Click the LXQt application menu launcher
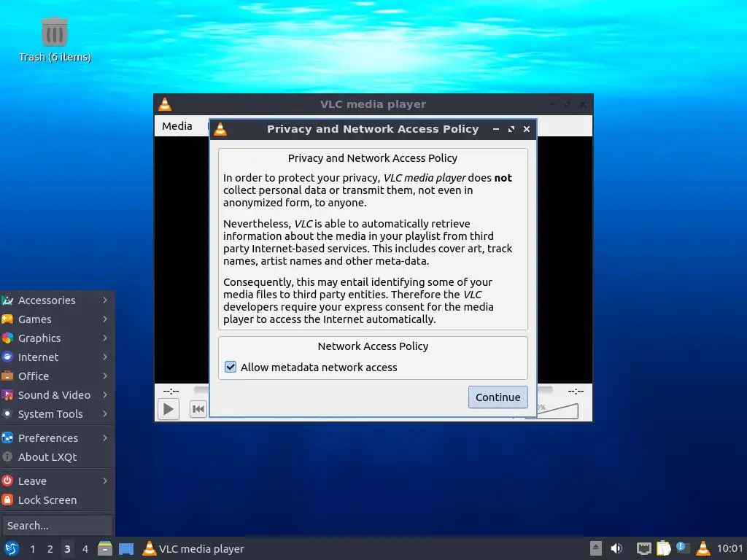Screen dimensions: 747x560 click(12, 549)
